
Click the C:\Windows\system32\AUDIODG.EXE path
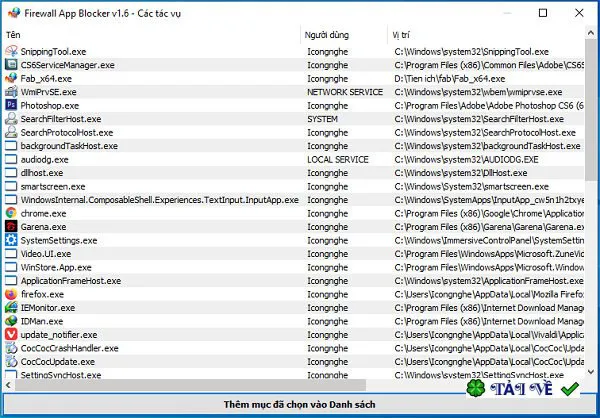(x=466, y=159)
